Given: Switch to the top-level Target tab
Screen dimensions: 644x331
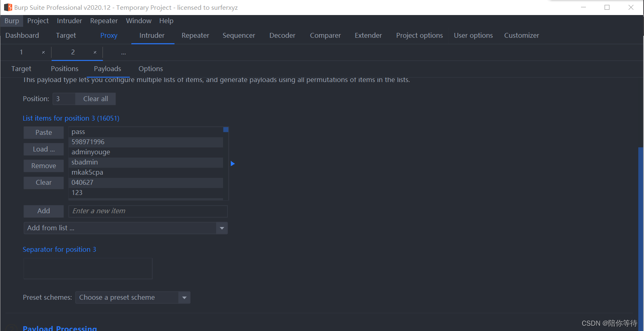Looking at the screenshot, I should [x=66, y=35].
